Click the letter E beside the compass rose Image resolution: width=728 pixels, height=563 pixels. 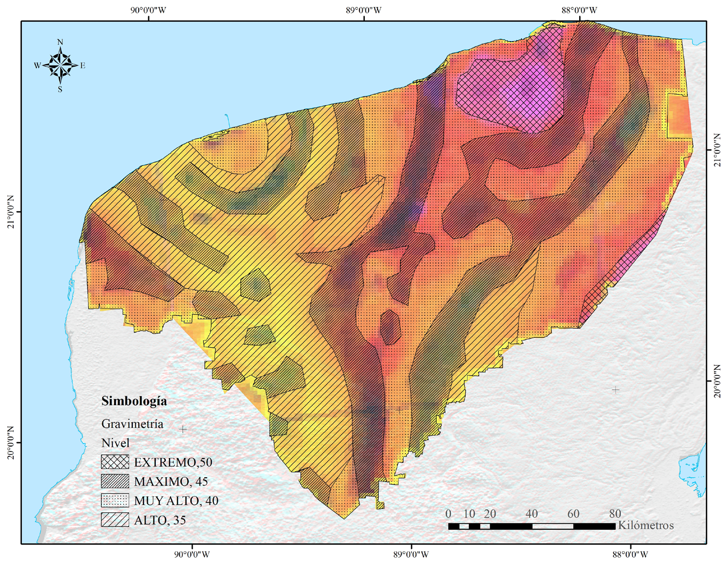coord(83,66)
